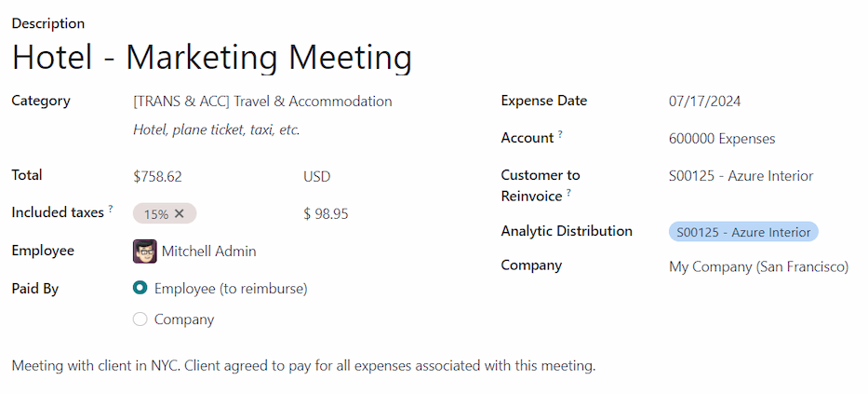This screenshot has height=394, width=868.
Task: Remove the 15% tax tag
Action: tap(180, 214)
